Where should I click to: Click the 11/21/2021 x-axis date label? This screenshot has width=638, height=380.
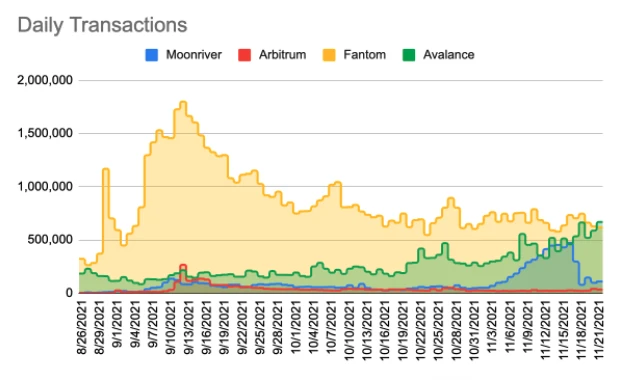coord(599,330)
